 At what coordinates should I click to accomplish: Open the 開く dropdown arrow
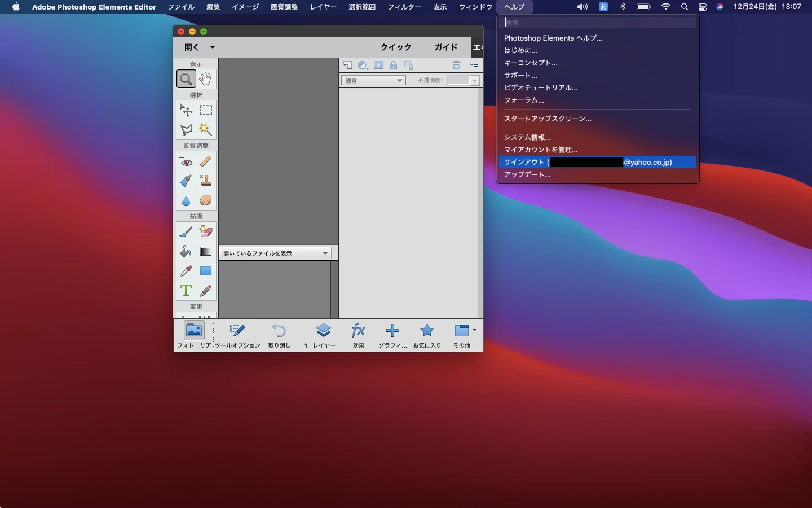213,47
